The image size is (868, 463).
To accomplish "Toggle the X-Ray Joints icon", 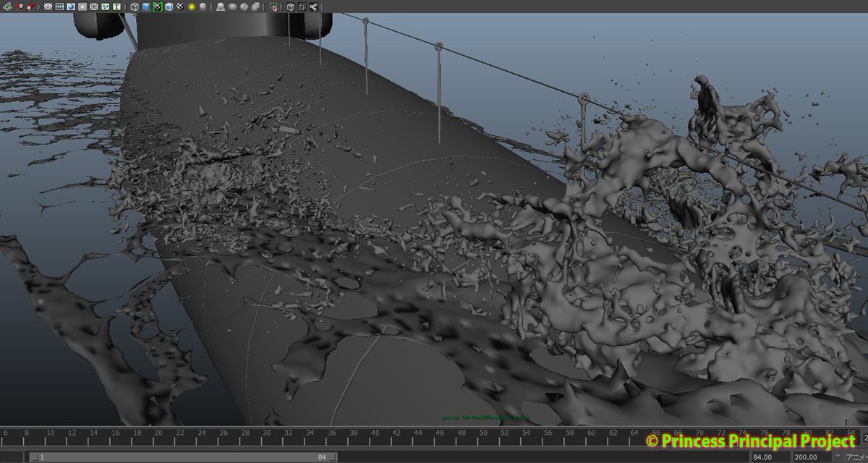I will click(313, 7).
